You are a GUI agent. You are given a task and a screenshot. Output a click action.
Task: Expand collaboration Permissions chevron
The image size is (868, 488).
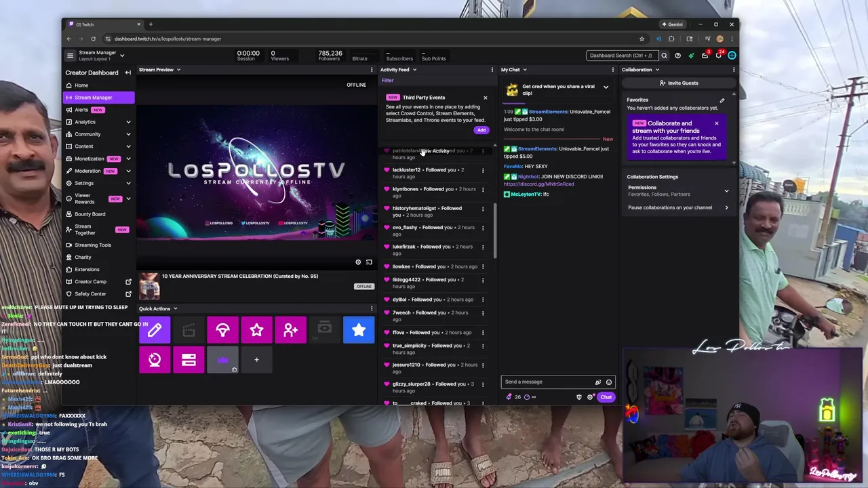click(x=726, y=191)
